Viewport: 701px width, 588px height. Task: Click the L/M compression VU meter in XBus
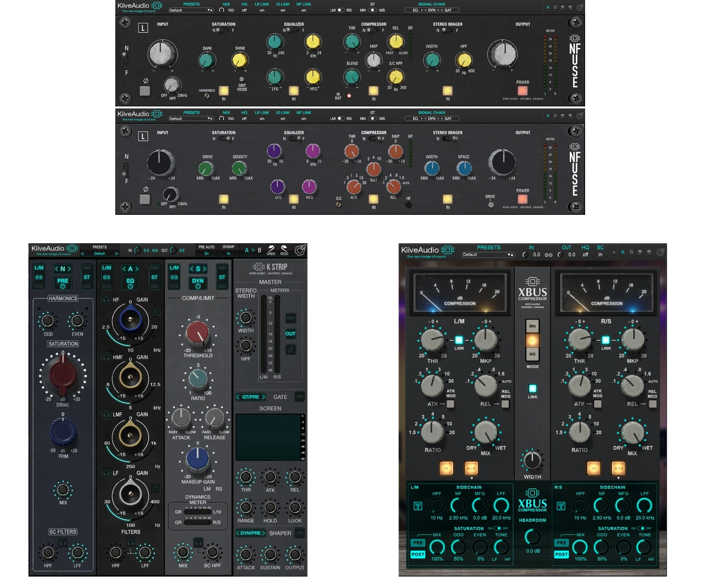click(460, 293)
